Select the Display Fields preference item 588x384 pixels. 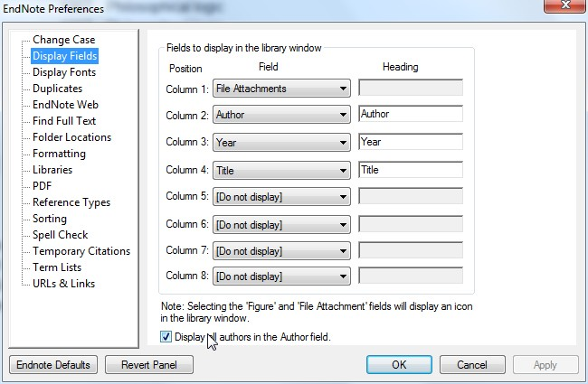(65, 56)
